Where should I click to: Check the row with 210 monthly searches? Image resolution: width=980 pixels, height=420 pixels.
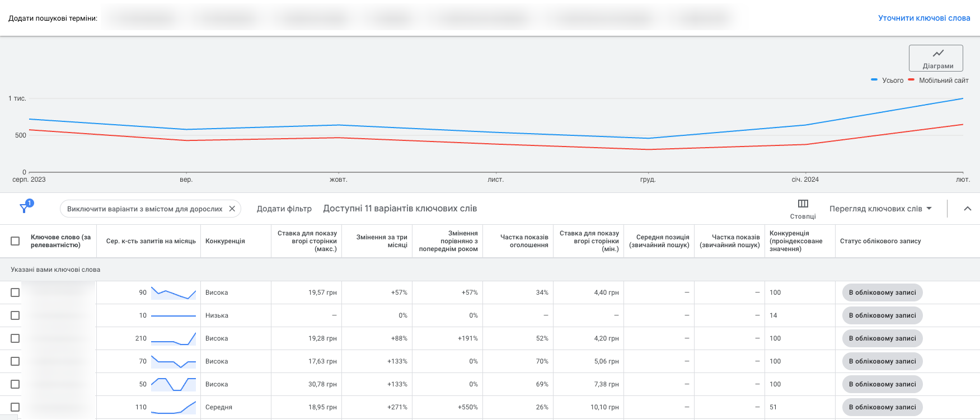click(x=15, y=338)
